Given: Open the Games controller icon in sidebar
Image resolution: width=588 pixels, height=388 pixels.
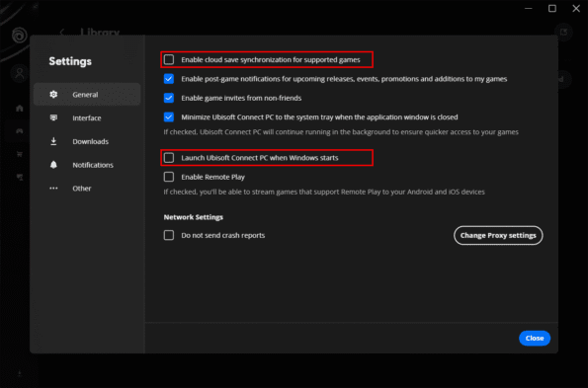Looking at the screenshot, I should coord(20,131).
